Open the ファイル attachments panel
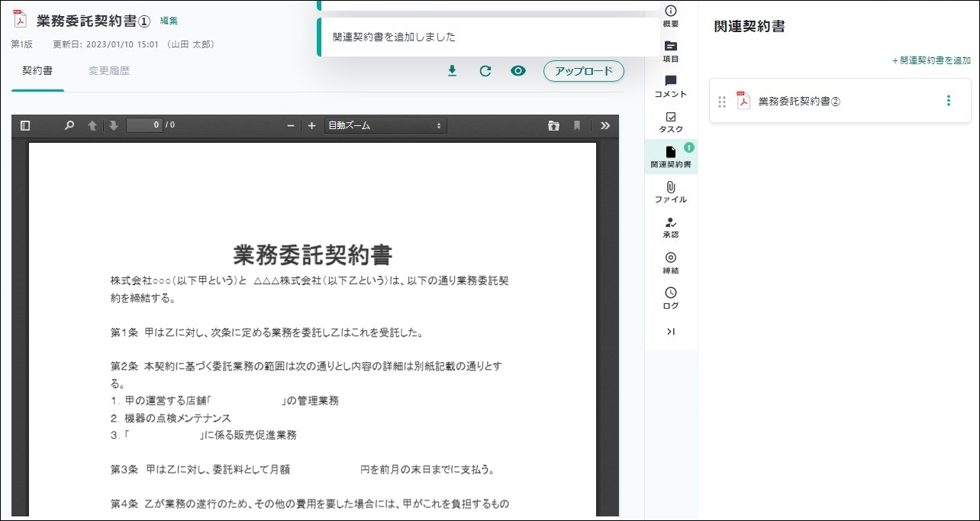The height and width of the screenshot is (521, 980). (x=670, y=192)
